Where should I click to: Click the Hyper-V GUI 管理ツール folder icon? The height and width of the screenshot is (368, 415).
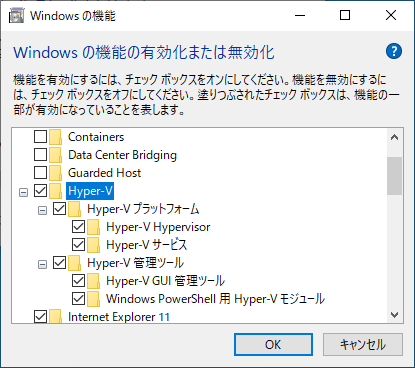click(93, 281)
